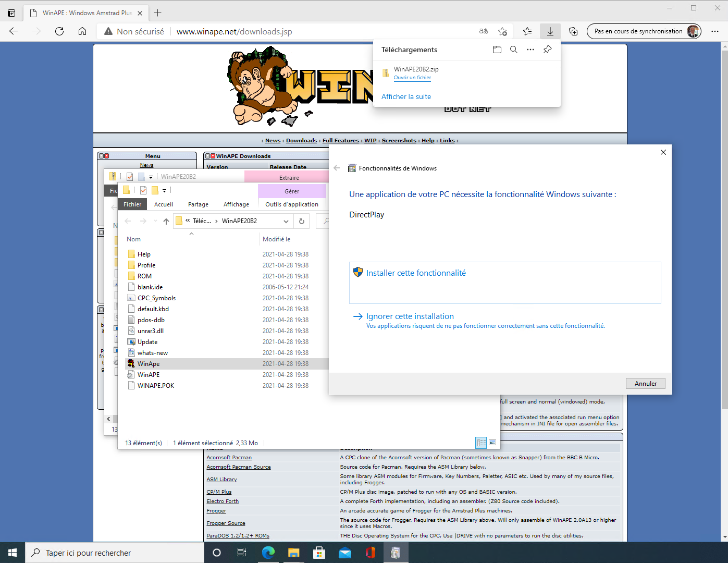Click Installer cette fonctionnalité
The width and height of the screenshot is (728, 563).
click(x=416, y=273)
